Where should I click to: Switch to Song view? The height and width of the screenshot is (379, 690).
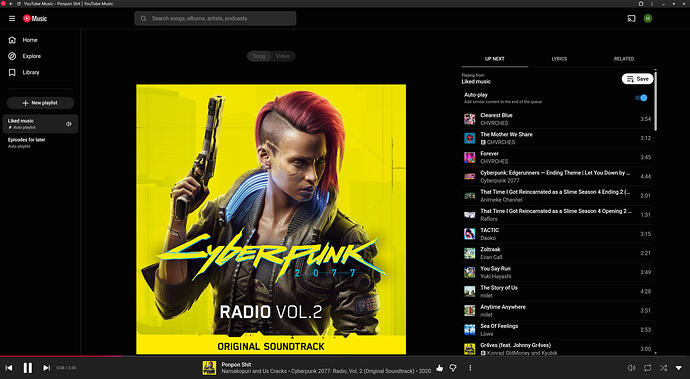point(259,56)
